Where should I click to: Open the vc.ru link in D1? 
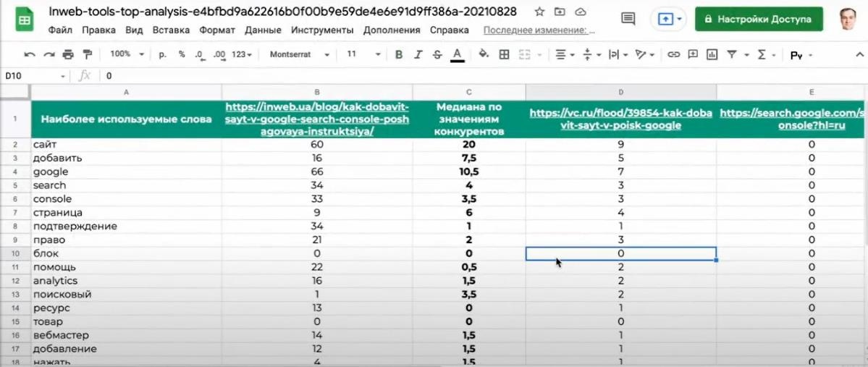[x=620, y=119]
